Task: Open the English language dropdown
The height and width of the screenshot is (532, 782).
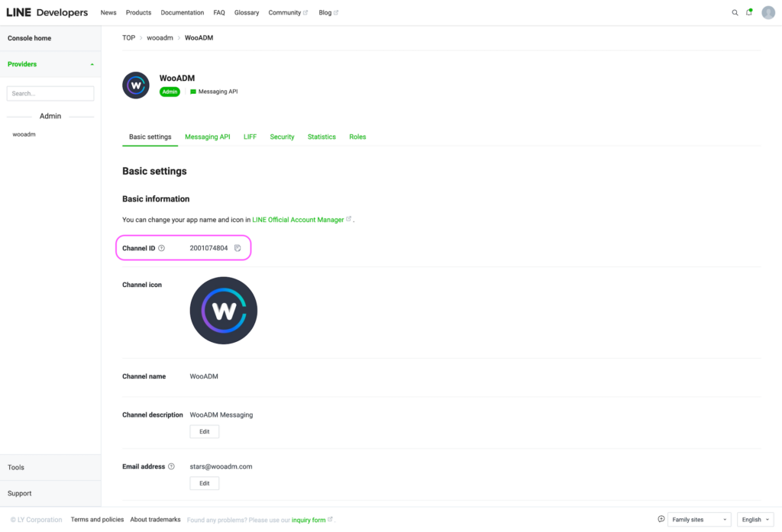Action: point(754,519)
